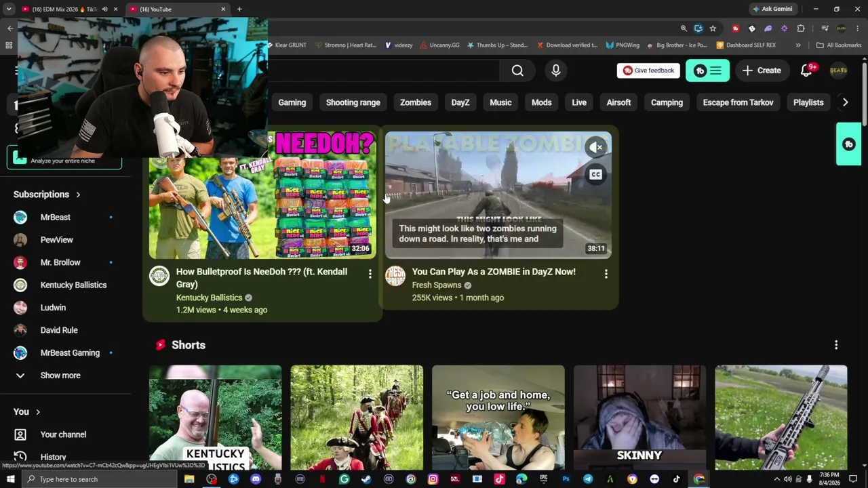
Task: Expand the Subscriptions section chevron
Action: (x=78, y=195)
